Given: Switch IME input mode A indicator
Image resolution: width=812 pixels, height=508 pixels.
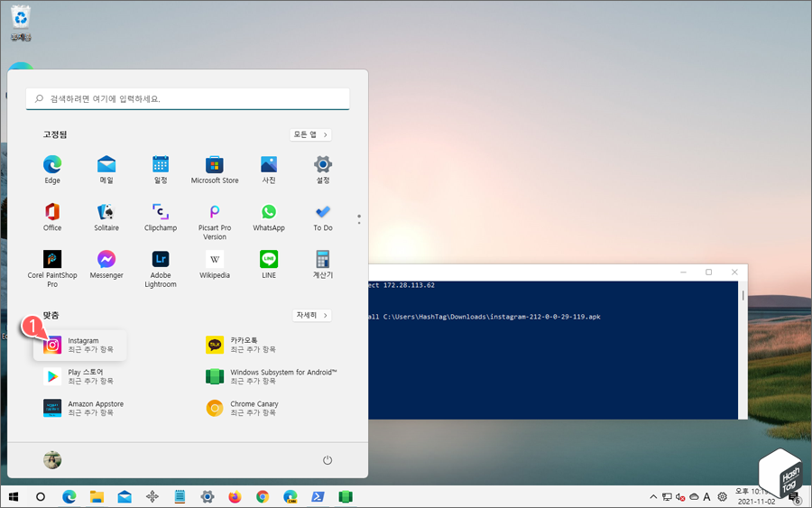Looking at the screenshot, I should [x=706, y=497].
